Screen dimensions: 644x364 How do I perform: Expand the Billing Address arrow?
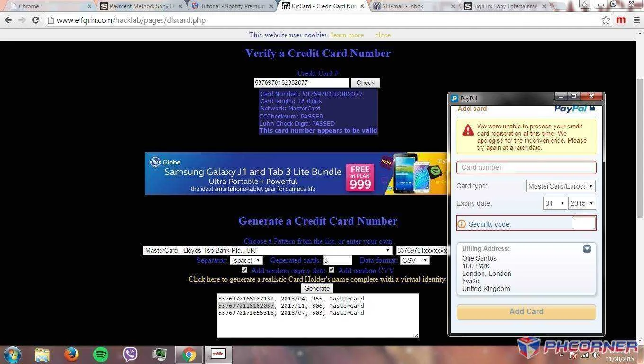pos(587,249)
